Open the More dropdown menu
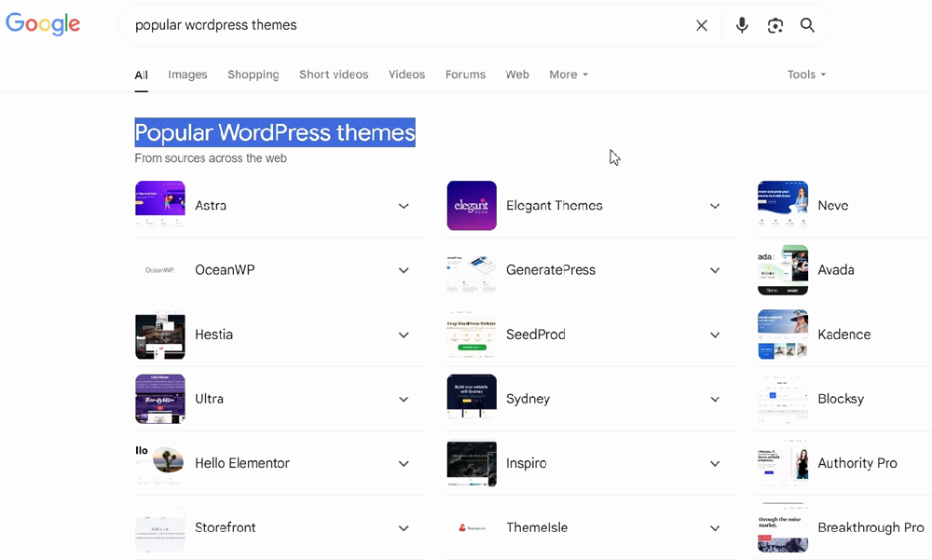932x560 pixels. coord(569,75)
